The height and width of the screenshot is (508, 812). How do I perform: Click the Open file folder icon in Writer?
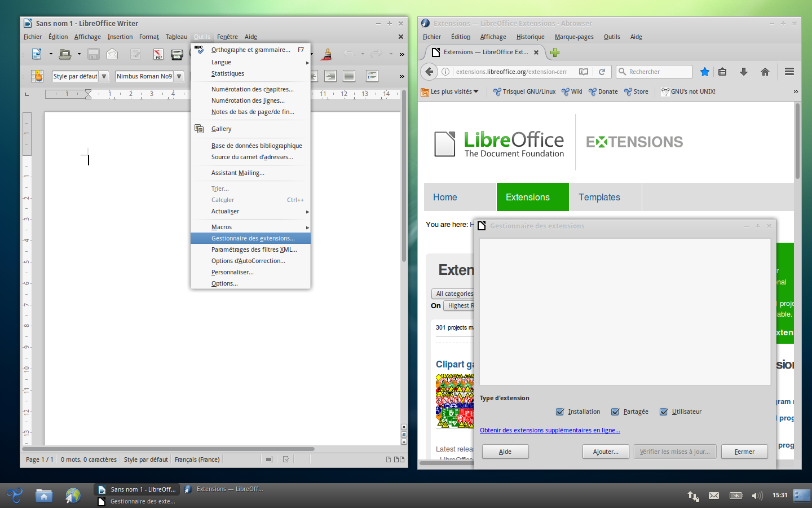[x=65, y=54]
